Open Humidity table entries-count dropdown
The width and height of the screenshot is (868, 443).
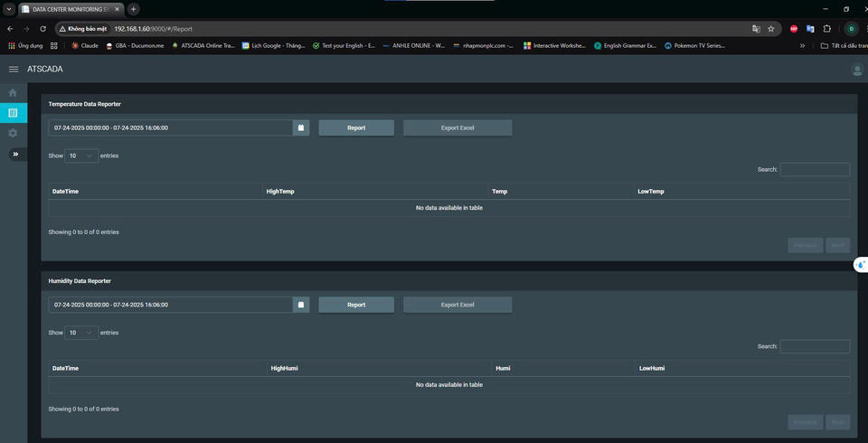tap(81, 333)
